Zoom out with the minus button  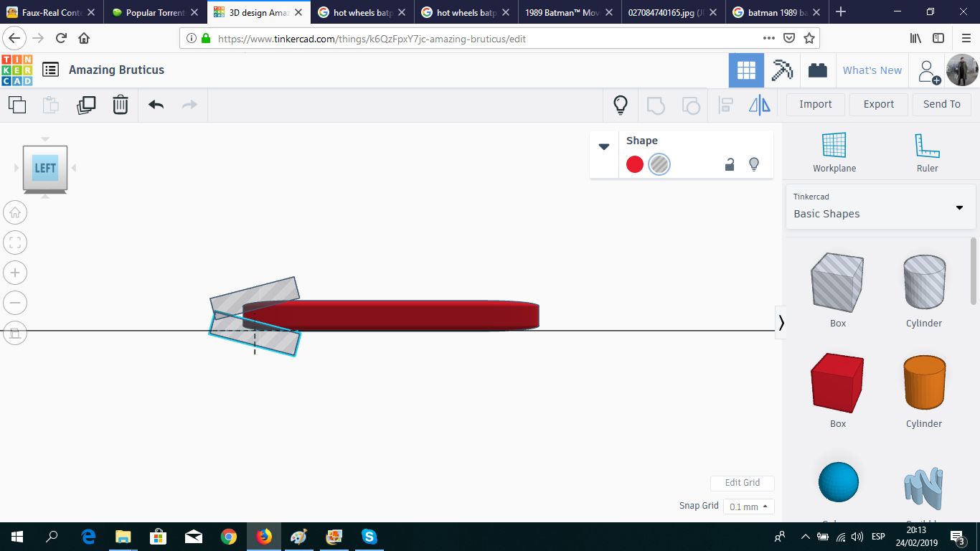15,303
